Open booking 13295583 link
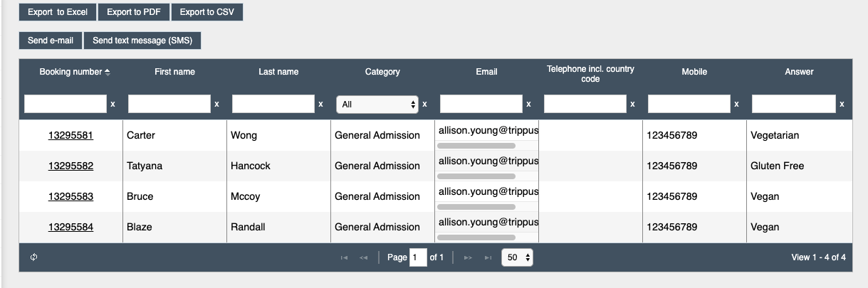This screenshot has height=288, width=868. pyautogui.click(x=70, y=196)
